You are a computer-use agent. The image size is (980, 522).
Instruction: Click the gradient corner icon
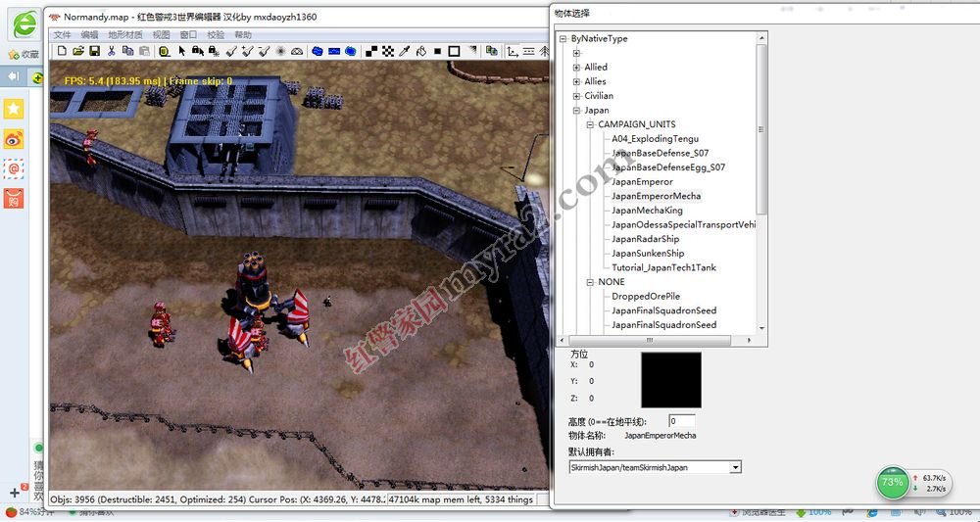pos(472,50)
